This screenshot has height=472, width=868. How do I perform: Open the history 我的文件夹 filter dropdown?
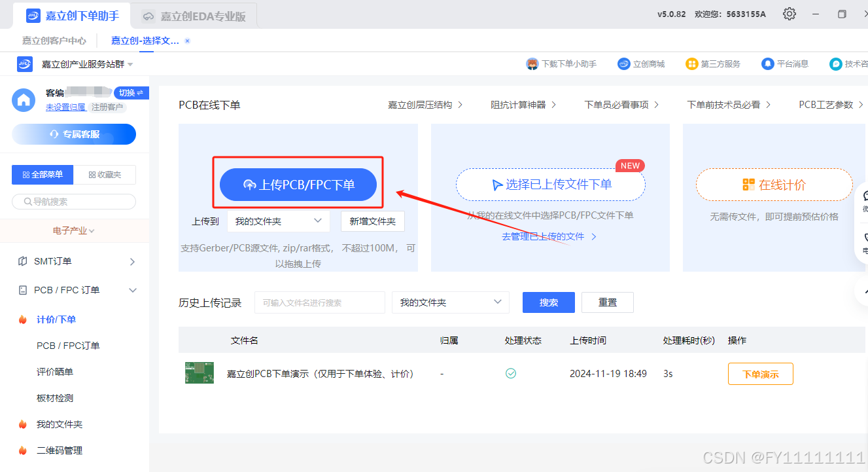click(451, 302)
